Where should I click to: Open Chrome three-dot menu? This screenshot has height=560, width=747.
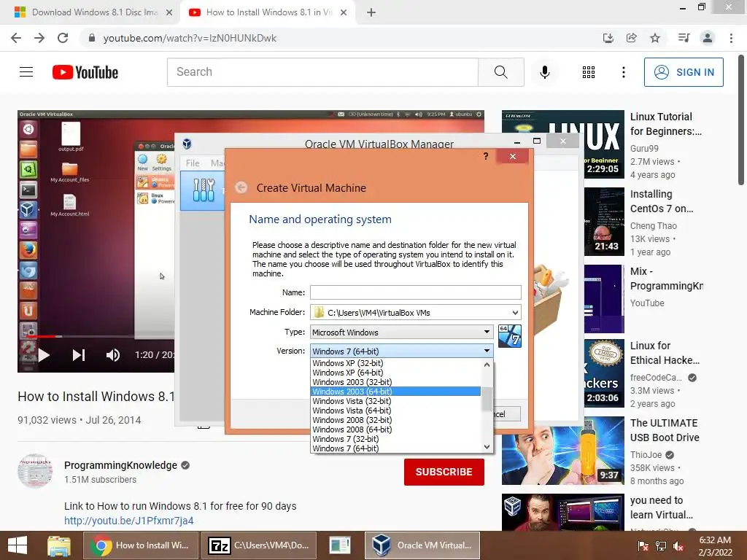[731, 38]
